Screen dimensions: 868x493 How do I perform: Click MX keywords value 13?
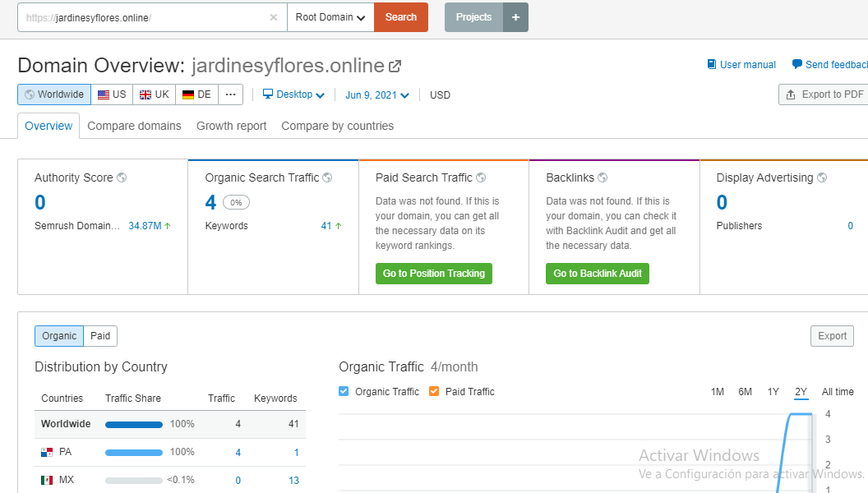click(x=294, y=481)
